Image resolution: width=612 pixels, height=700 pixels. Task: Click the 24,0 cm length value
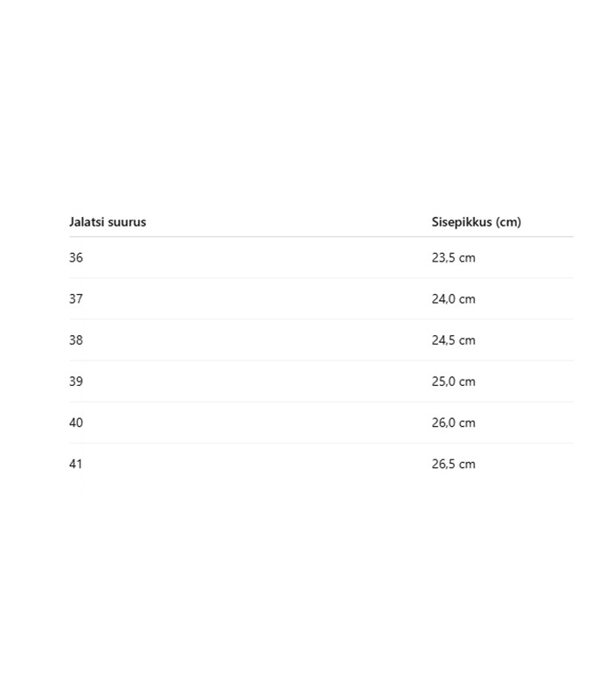tap(453, 299)
